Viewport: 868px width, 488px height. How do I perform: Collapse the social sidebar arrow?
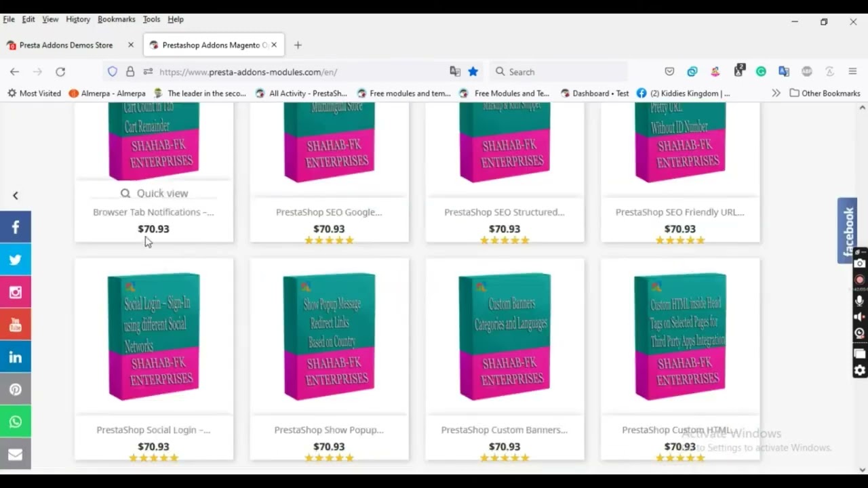coord(15,195)
